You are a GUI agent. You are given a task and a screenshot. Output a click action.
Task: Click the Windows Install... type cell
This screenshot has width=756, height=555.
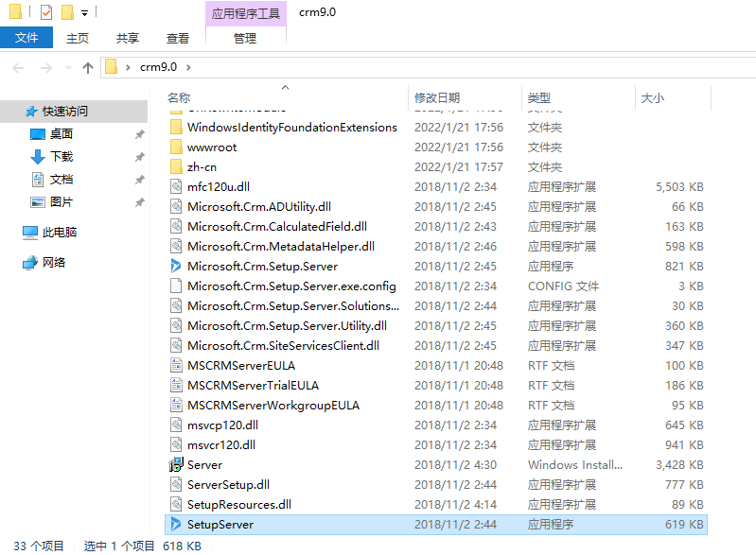coord(574,464)
